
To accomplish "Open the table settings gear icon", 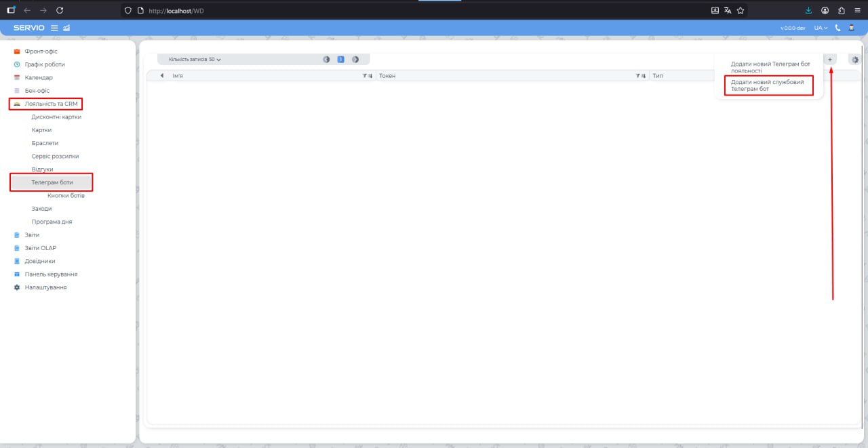I will [x=854, y=60].
